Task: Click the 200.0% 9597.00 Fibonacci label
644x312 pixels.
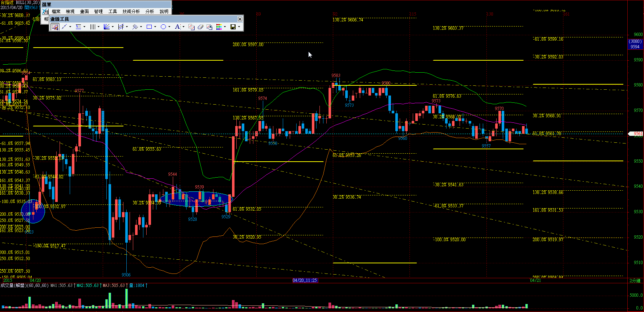Action: coord(248,45)
